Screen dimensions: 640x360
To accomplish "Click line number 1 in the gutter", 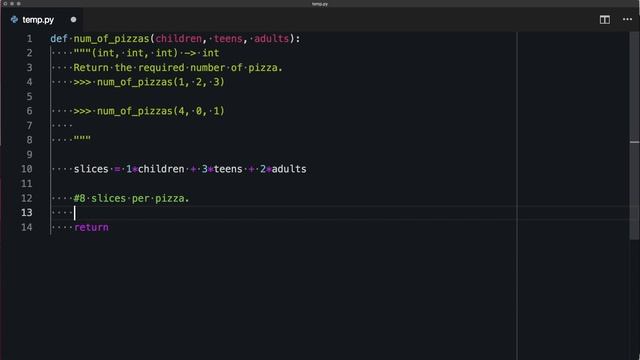I will tap(29, 39).
